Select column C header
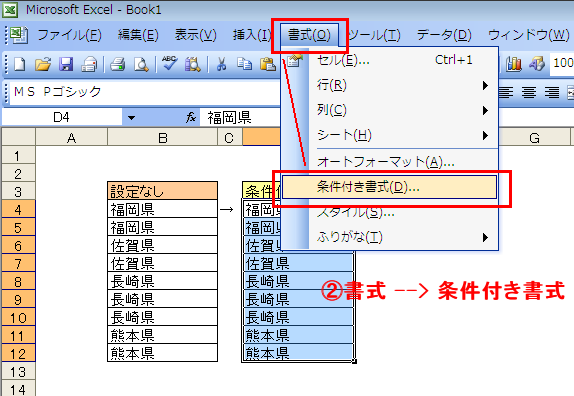This screenshot has height=396, width=574. (230, 137)
